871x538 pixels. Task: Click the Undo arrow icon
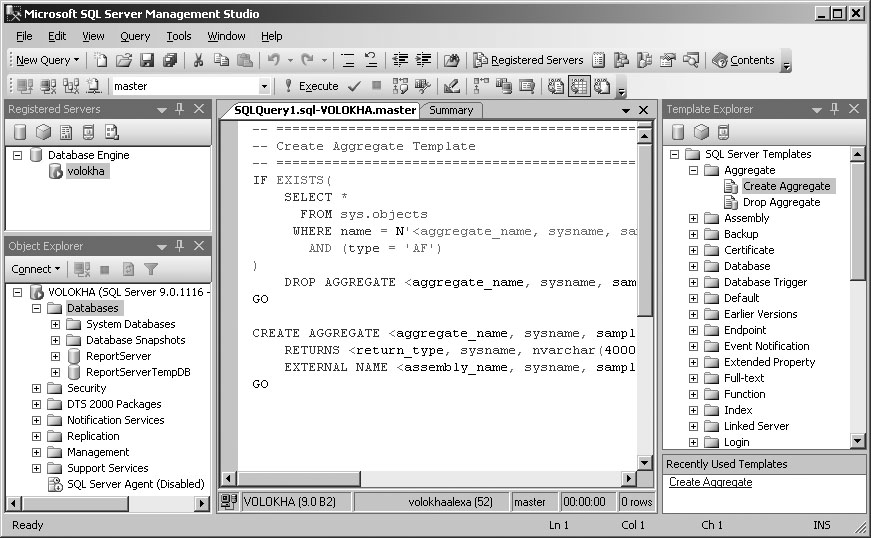(x=274, y=60)
